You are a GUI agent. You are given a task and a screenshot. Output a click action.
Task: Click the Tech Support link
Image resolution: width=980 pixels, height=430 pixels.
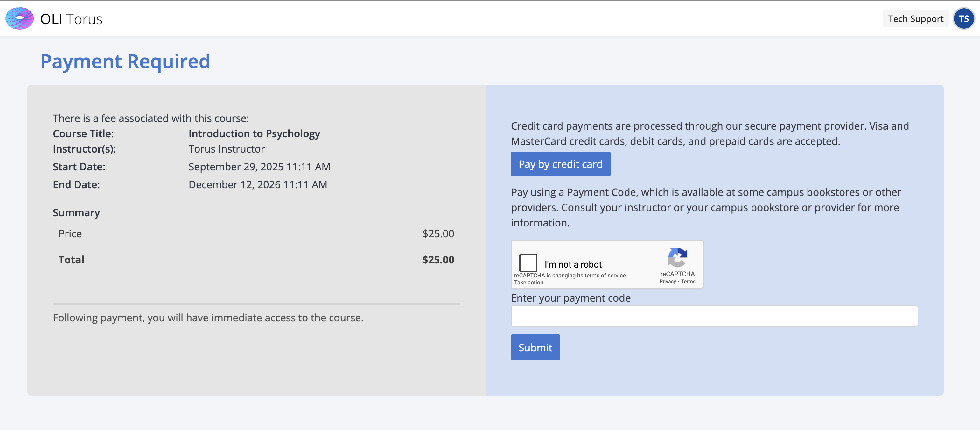(915, 19)
